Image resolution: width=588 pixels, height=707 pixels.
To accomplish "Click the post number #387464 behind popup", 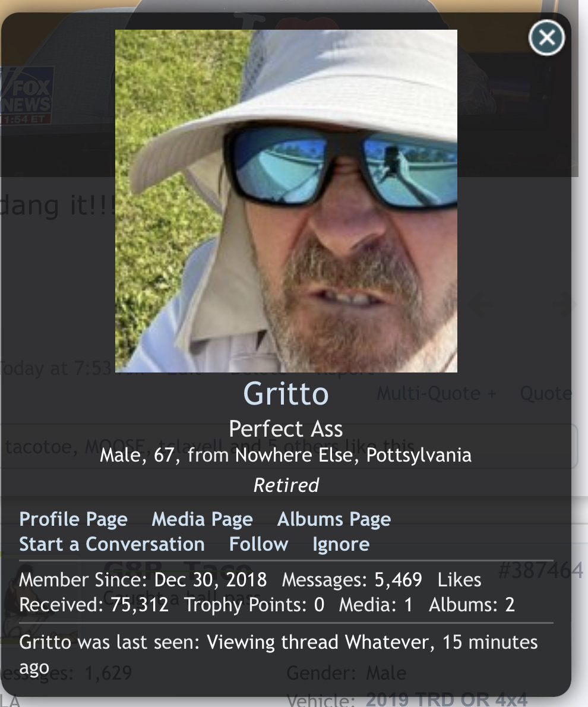I will [x=541, y=570].
